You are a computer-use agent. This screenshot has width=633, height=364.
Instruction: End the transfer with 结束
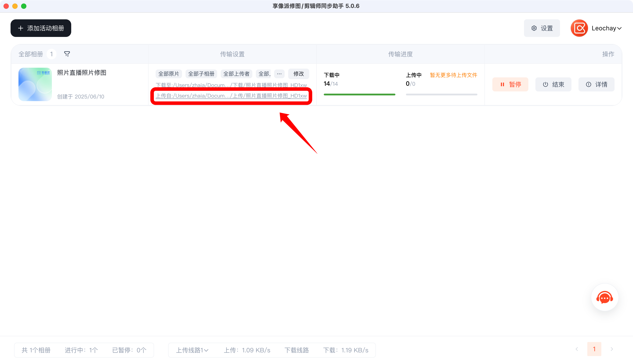553,84
